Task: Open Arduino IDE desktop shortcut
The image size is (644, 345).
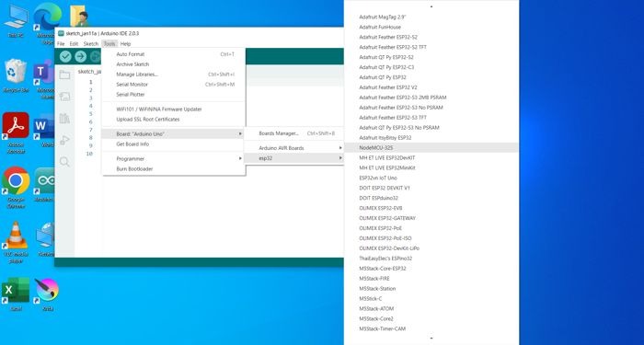Action: point(44,185)
